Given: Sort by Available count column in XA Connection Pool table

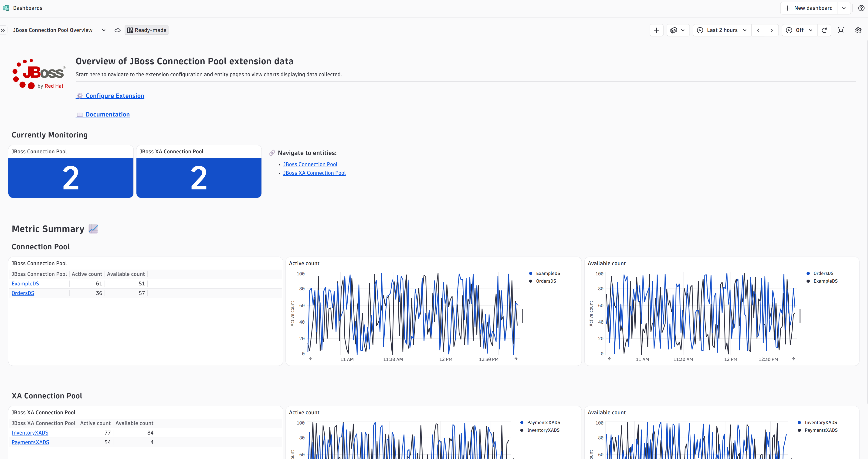Looking at the screenshot, I should click(x=134, y=423).
